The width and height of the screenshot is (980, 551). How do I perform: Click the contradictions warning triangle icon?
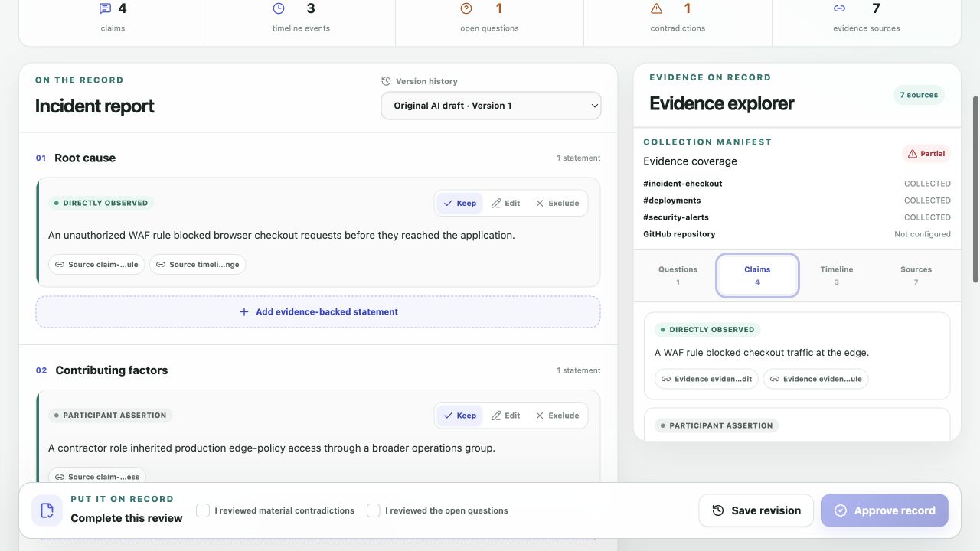[x=656, y=8]
